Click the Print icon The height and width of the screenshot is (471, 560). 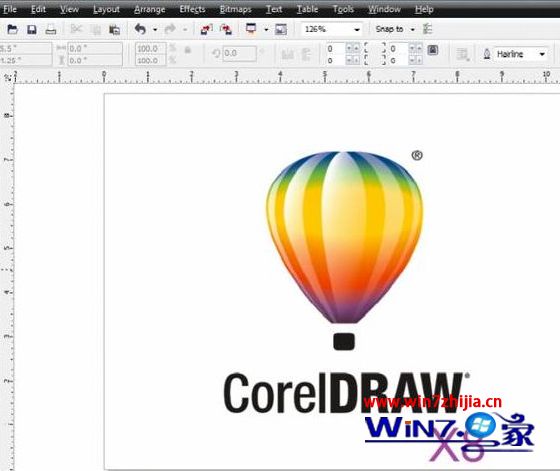point(51,29)
